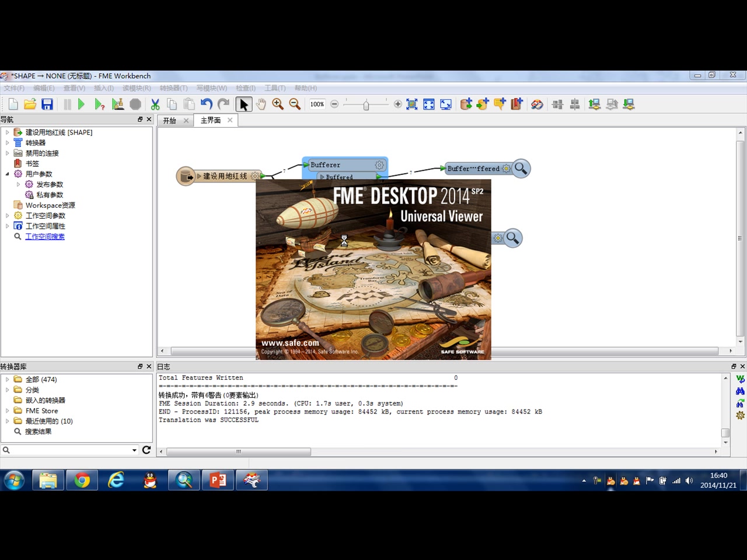Paste using the clipboard icon

point(189,104)
